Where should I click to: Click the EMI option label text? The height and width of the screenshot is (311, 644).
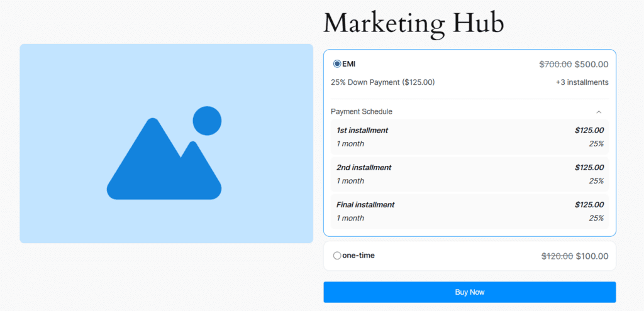[349, 64]
